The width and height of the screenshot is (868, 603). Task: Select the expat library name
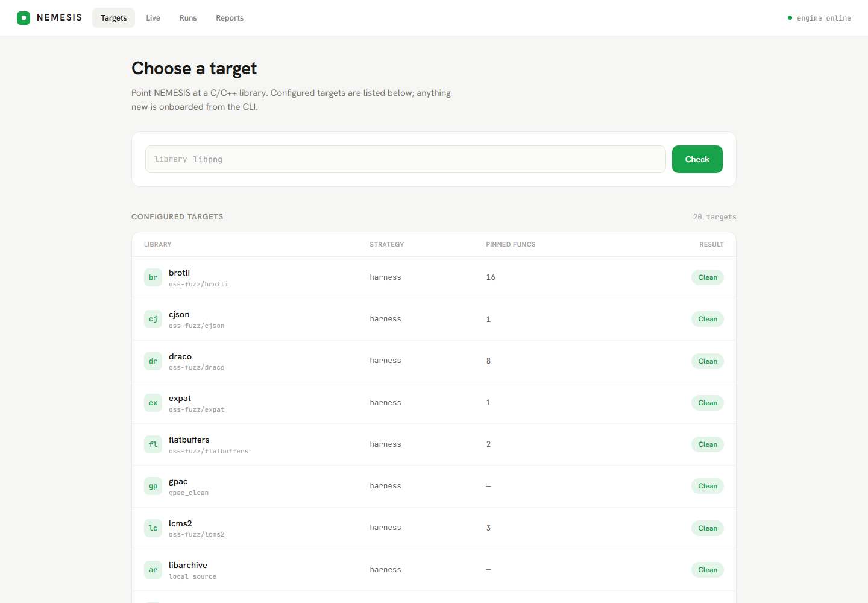[180, 398]
